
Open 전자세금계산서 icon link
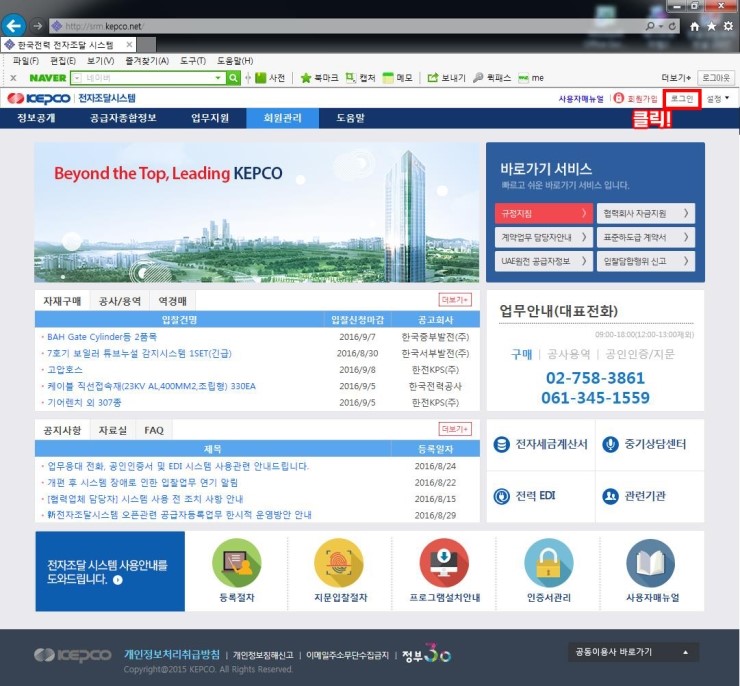click(502, 444)
